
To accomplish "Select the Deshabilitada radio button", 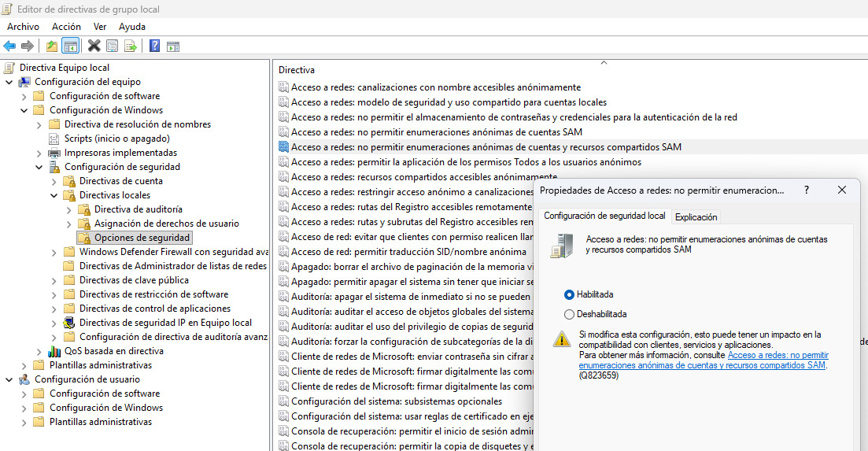I will 569,314.
